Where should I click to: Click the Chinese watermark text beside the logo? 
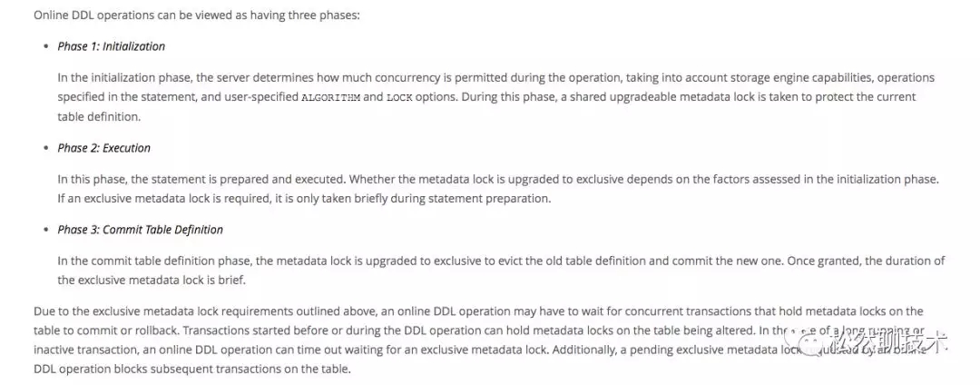(887, 342)
